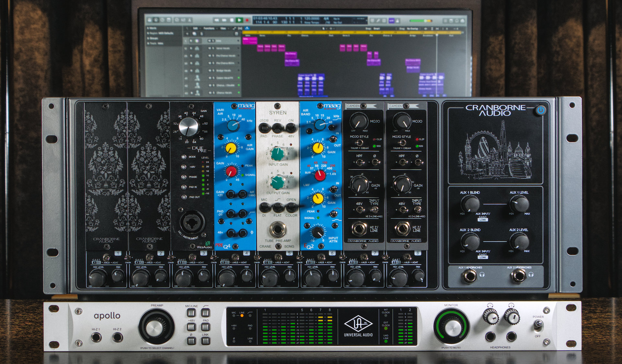Toggle the purple Count-in button
The height and width of the screenshot is (364, 622).
click(x=392, y=21)
